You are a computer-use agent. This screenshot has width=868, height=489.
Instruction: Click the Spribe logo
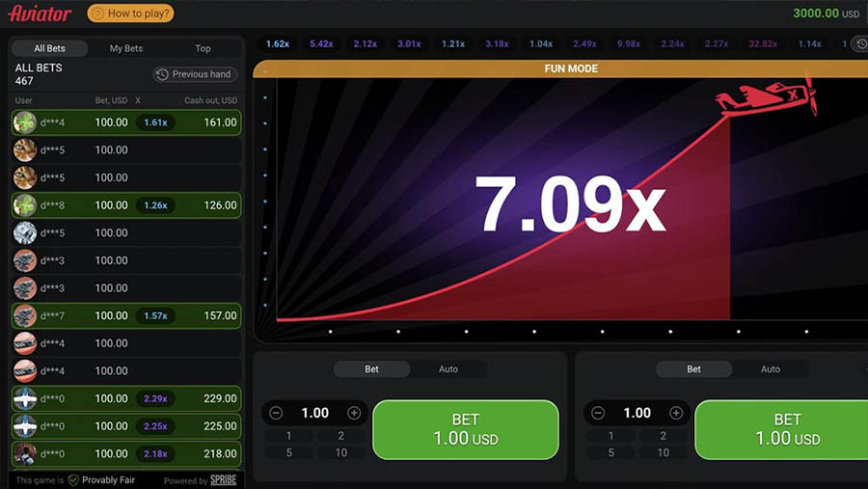coord(223,479)
